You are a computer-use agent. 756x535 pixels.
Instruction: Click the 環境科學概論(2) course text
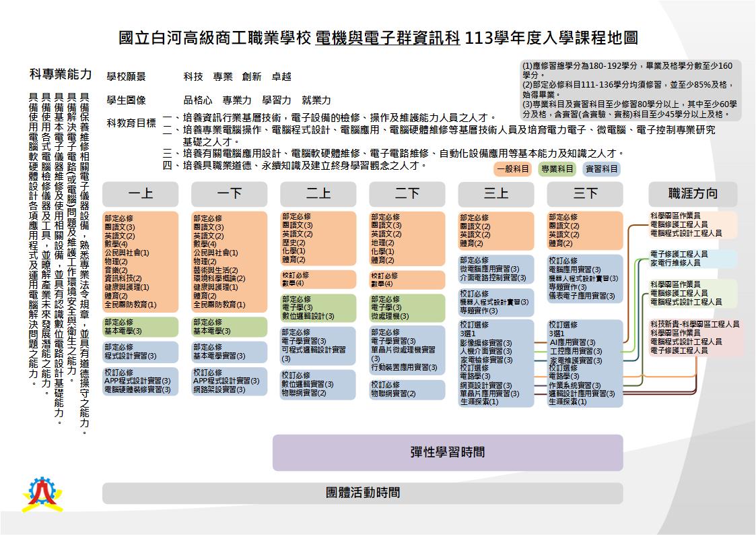coord(219,279)
